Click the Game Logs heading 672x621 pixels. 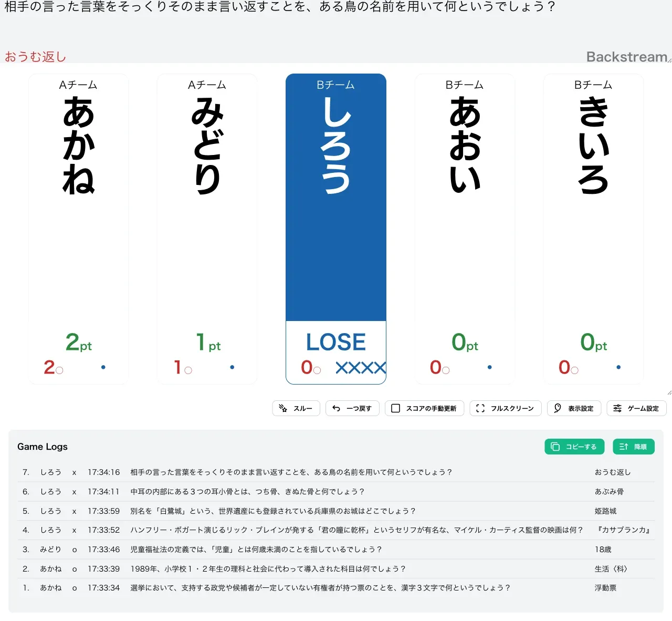tap(43, 447)
